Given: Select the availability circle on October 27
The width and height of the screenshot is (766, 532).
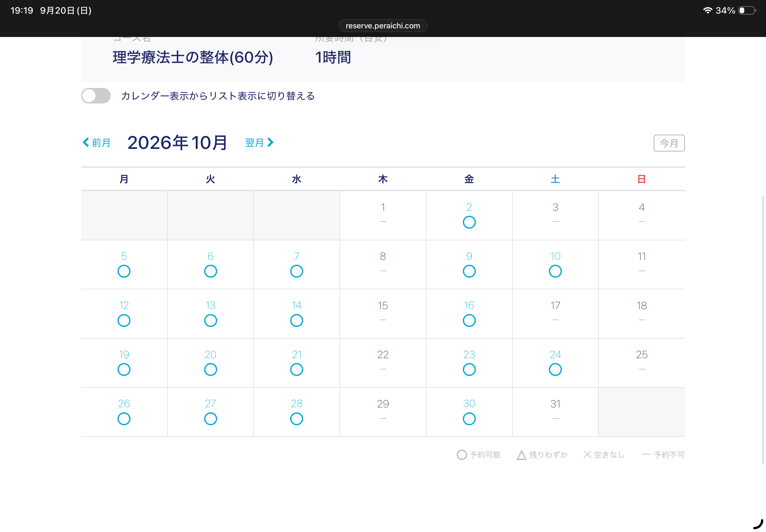Looking at the screenshot, I should (x=210, y=419).
